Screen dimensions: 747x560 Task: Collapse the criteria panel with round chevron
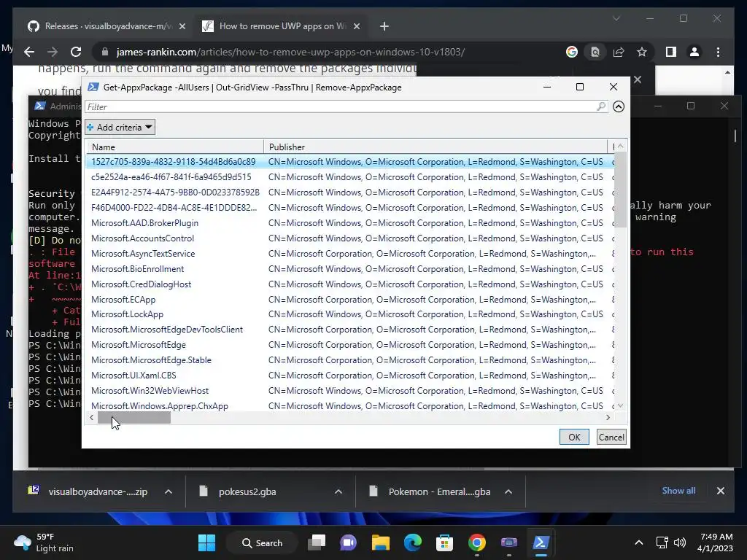619,106
